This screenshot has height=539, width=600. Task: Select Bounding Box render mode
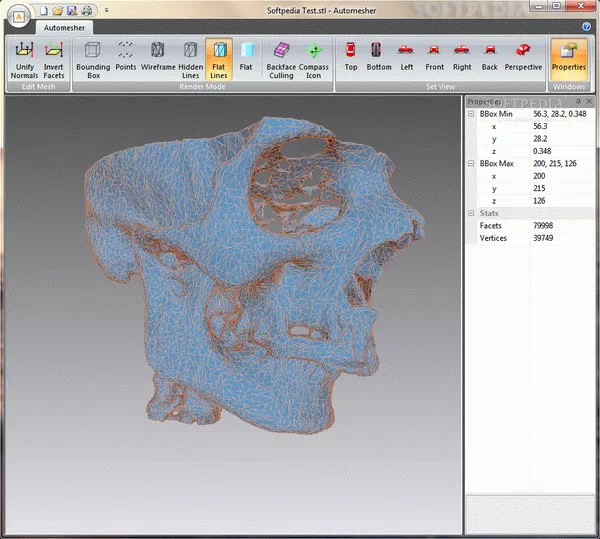(x=93, y=58)
